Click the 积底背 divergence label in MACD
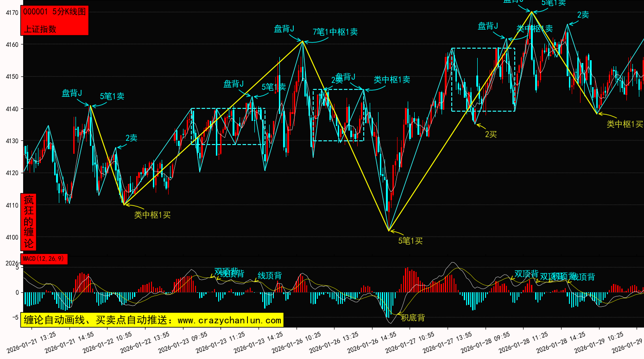Image resolution: width=644 pixels, height=359 pixels. [412, 318]
